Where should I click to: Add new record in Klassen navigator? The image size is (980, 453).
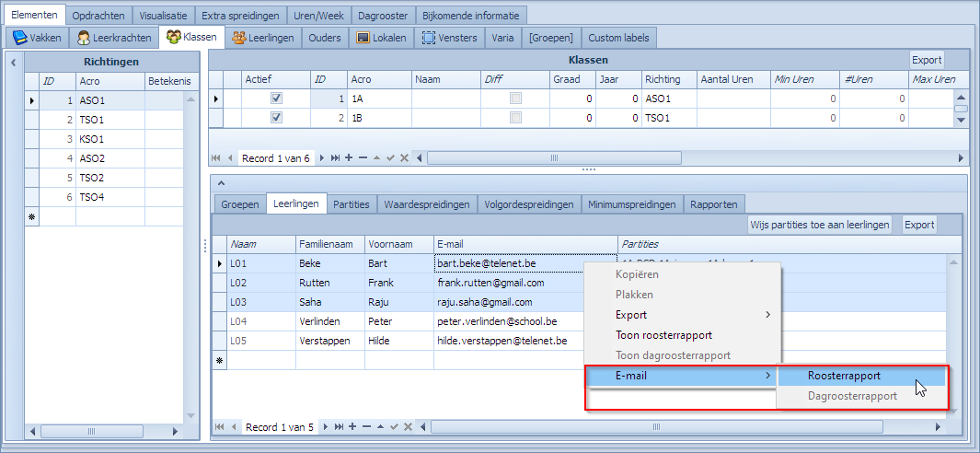[349, 158]
